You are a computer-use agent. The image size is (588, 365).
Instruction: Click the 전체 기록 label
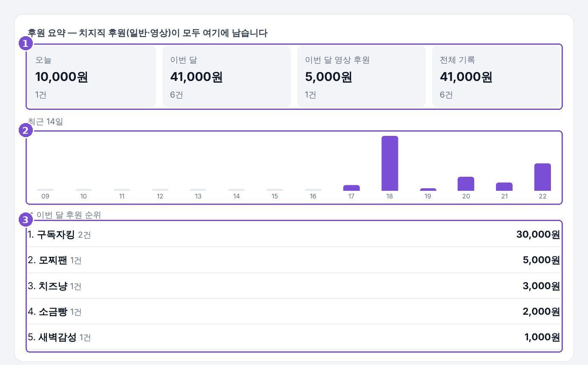[457, 60]
